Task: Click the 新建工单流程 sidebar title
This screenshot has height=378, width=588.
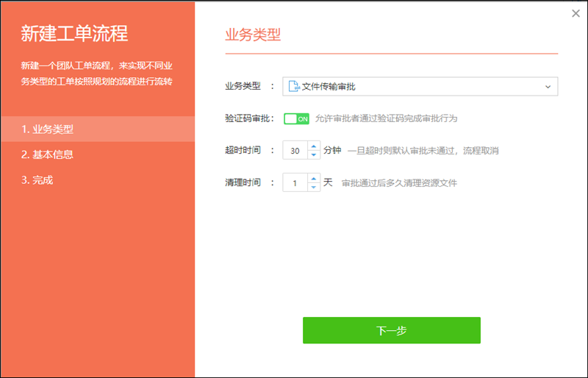Action: [74, 33]
